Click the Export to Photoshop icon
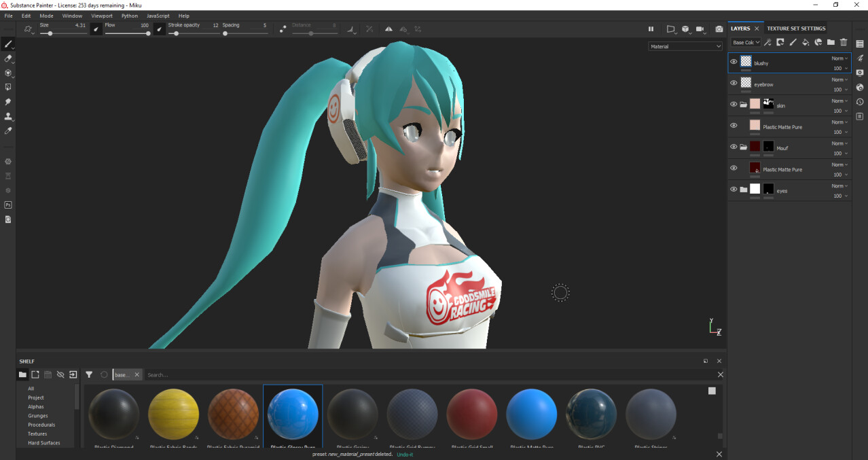 (8, 205)
